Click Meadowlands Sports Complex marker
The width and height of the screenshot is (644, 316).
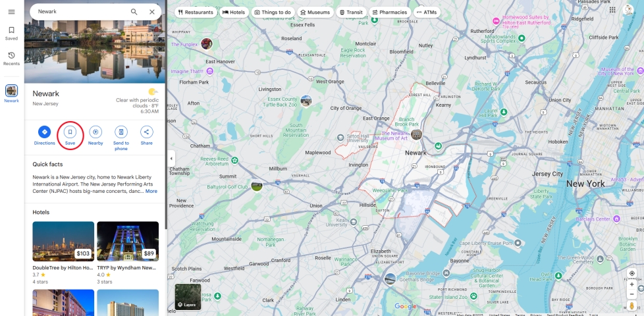(522, 38)
